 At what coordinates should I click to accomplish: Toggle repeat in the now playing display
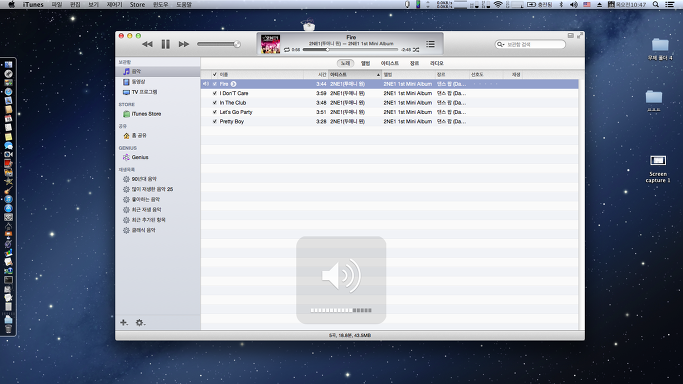(287, 50)
